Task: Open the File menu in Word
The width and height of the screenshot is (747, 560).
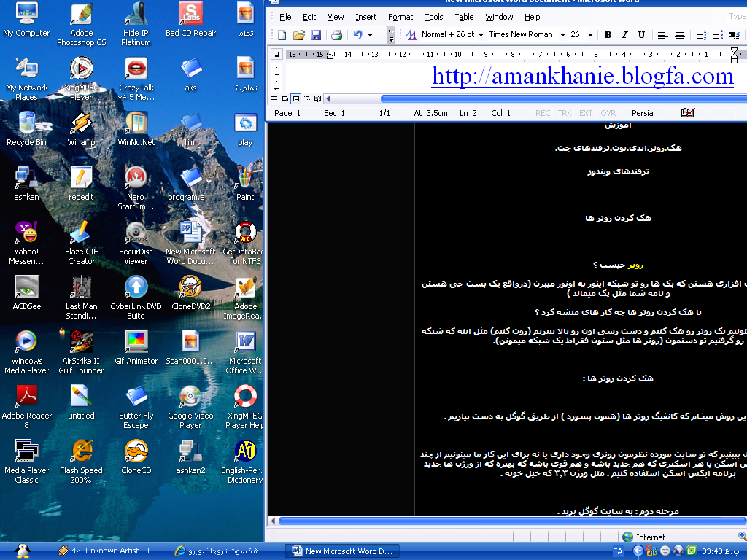Action: 285,17
